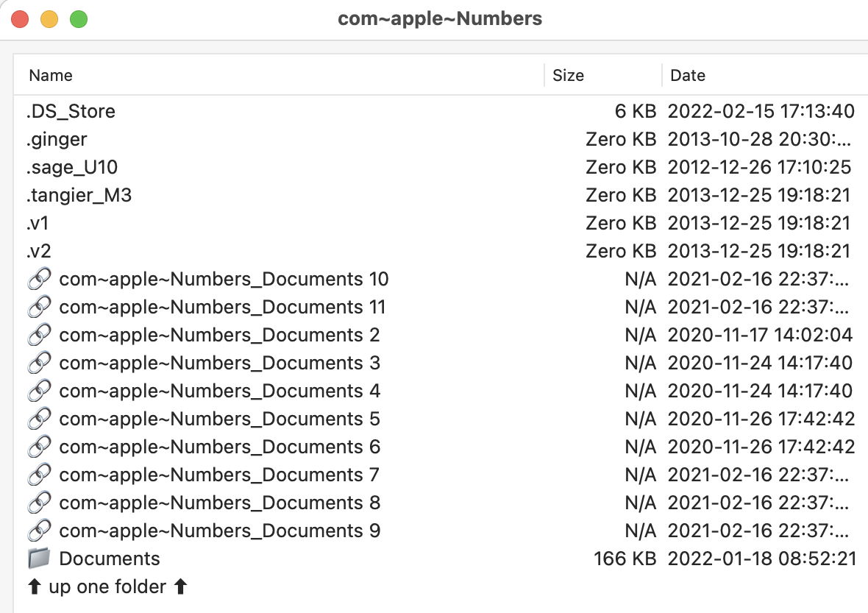
Task: Click the symlink icon for com~apple~Numbers_Documents 3
Action: tap(39, 363)
